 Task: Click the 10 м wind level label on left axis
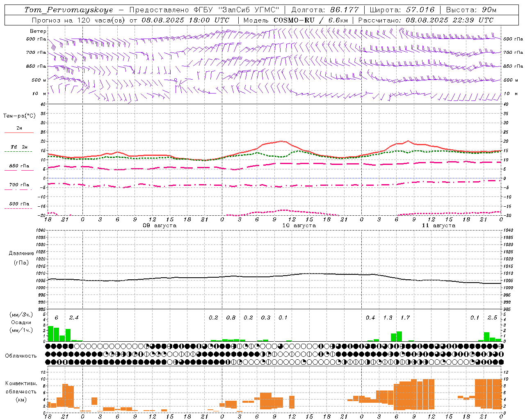pos(40,94)
